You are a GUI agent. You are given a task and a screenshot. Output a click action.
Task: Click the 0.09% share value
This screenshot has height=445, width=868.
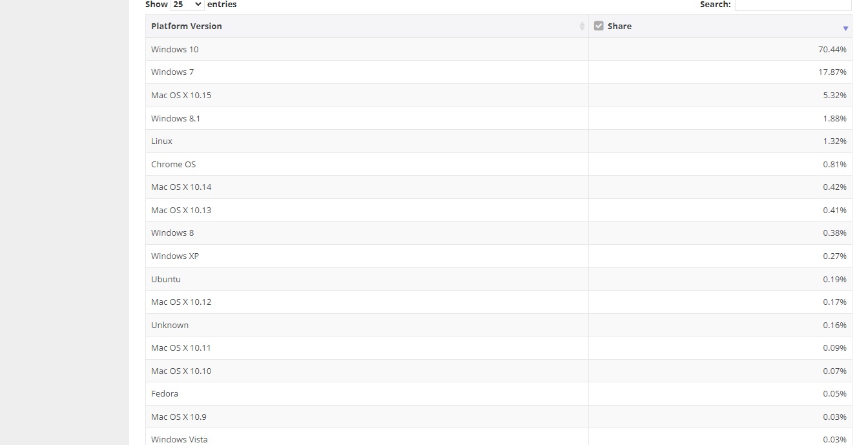pyautogui.click(x=834, y=347)
